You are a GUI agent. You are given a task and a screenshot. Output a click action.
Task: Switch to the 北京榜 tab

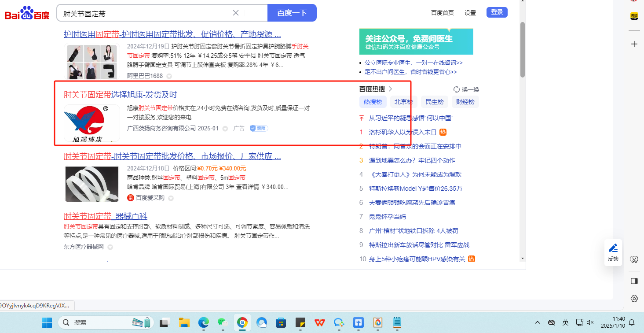pyautogui.click(x=403, y=102)
